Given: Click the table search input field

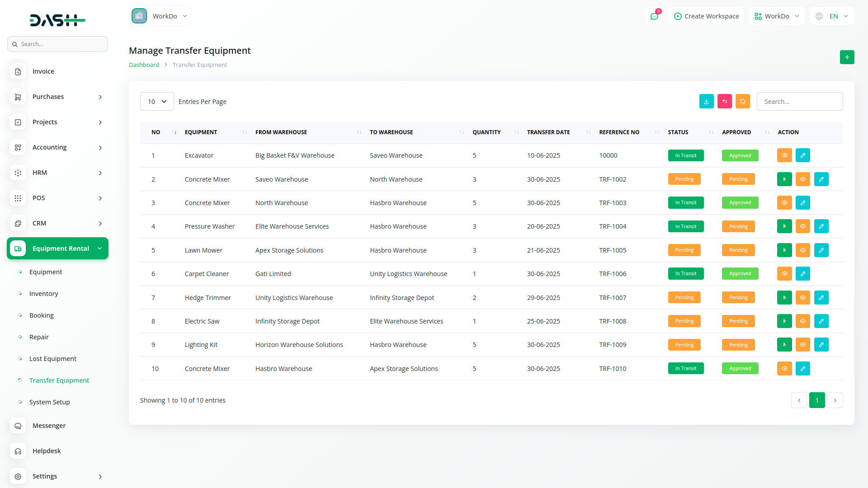Looking at the screenshot, I should tap(799, 102).
